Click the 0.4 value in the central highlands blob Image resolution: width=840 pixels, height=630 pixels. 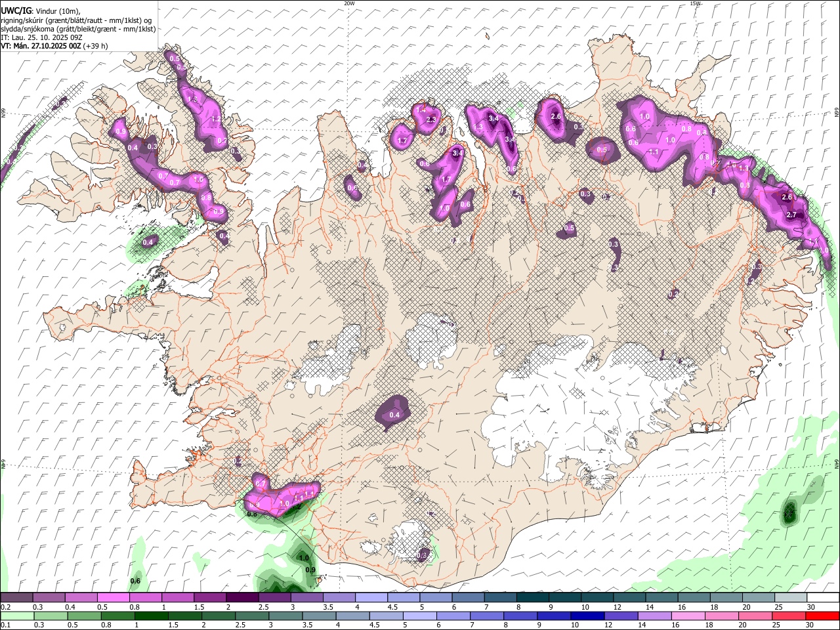pyautogui.click(x=394, y=415)
